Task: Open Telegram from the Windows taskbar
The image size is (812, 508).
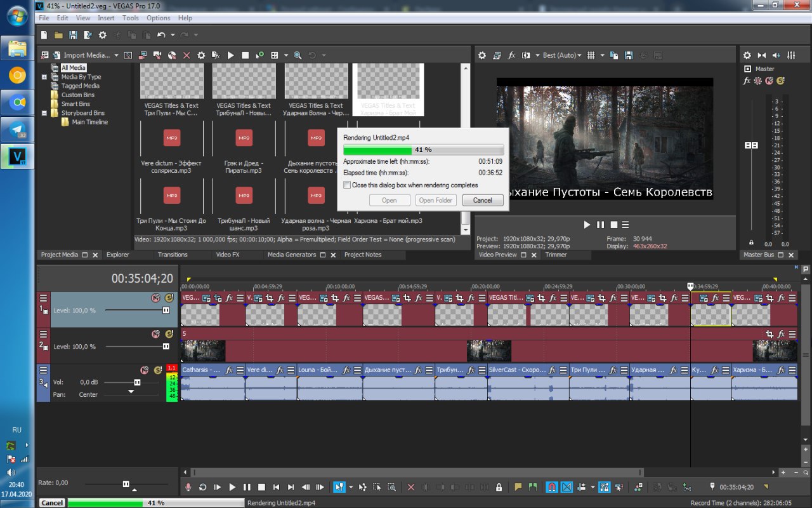Action: point(17,129)
